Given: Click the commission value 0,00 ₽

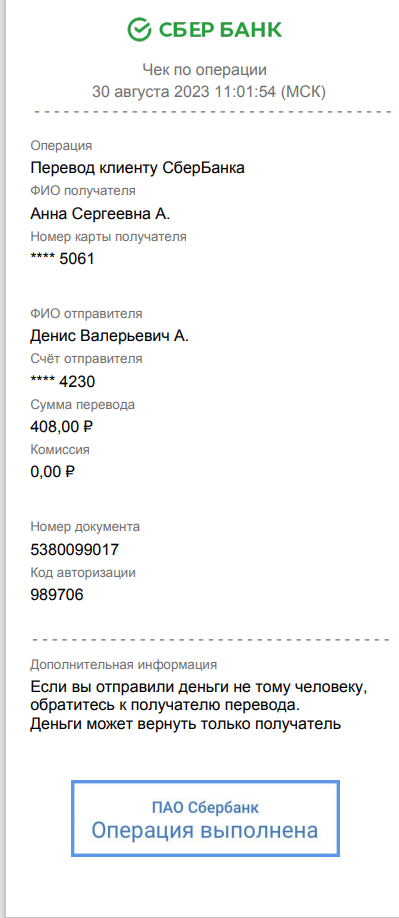Looking at the screenshot, I should [53, 471].
